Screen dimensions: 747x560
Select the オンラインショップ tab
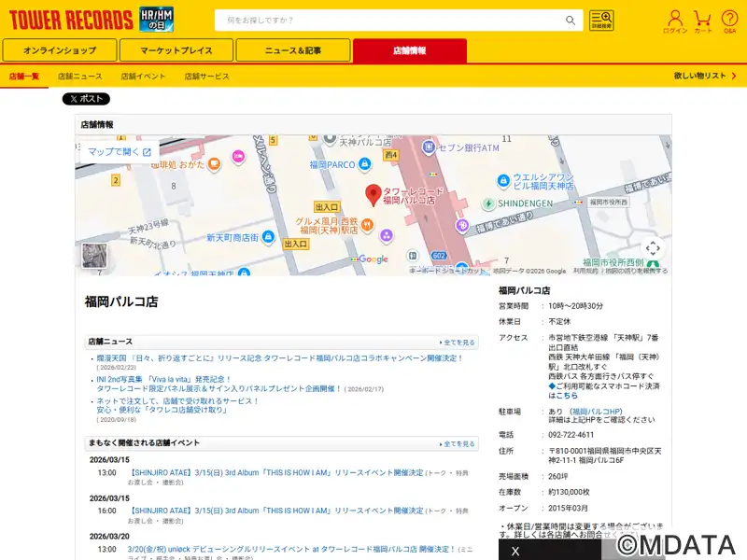(60, 50)
